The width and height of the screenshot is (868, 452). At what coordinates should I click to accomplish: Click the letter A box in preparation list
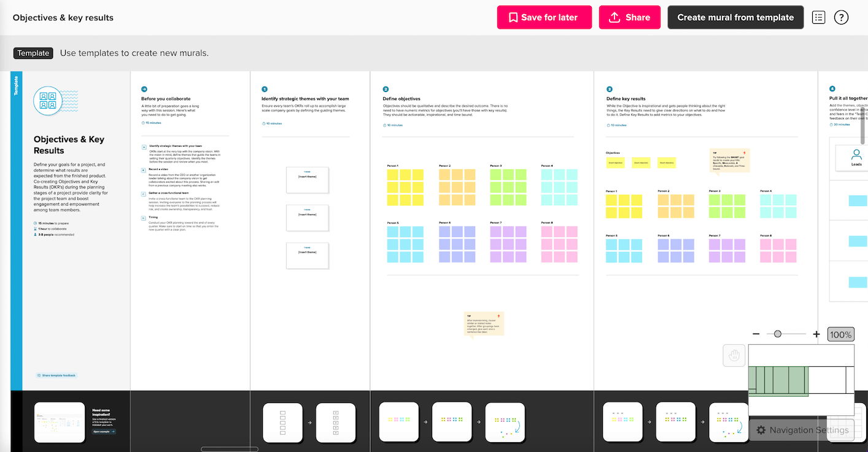click(144, 147)
